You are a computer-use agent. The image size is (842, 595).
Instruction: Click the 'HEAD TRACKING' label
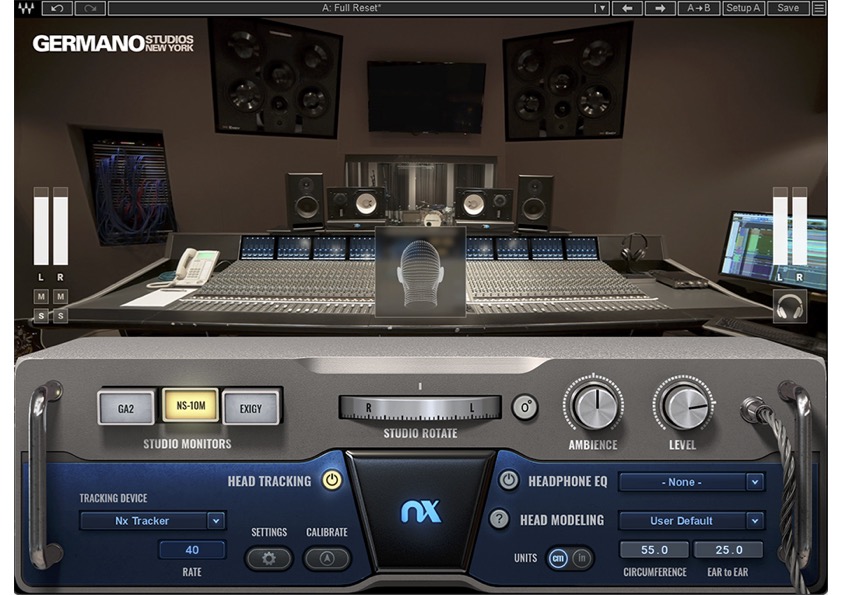269,481
